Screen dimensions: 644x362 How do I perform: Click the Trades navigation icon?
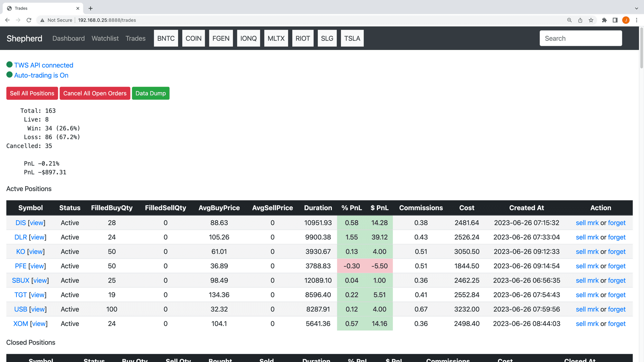[x=136, y=38]
